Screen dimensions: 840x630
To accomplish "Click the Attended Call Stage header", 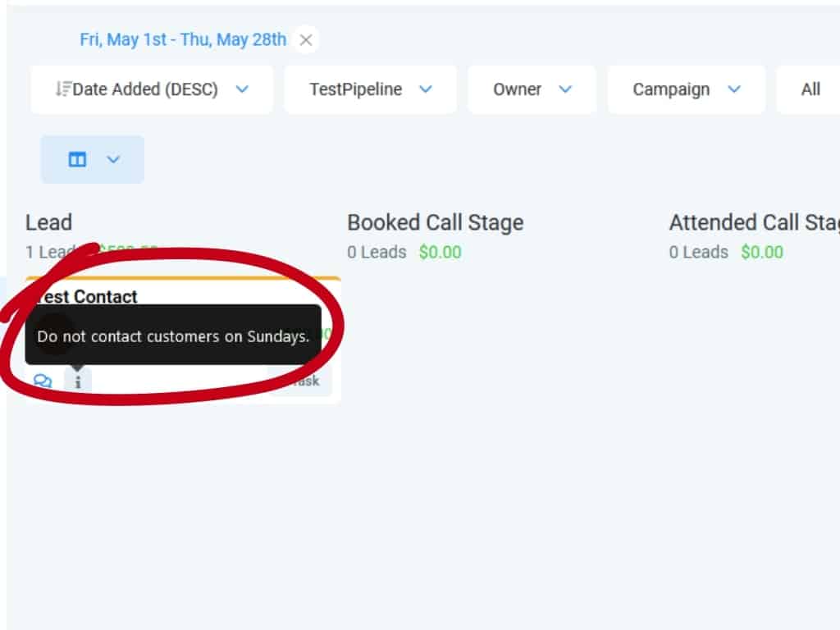I will point(753,222).
